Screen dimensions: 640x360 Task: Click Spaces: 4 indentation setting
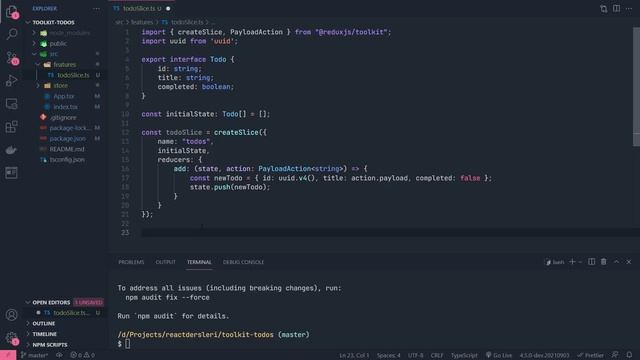389,355
